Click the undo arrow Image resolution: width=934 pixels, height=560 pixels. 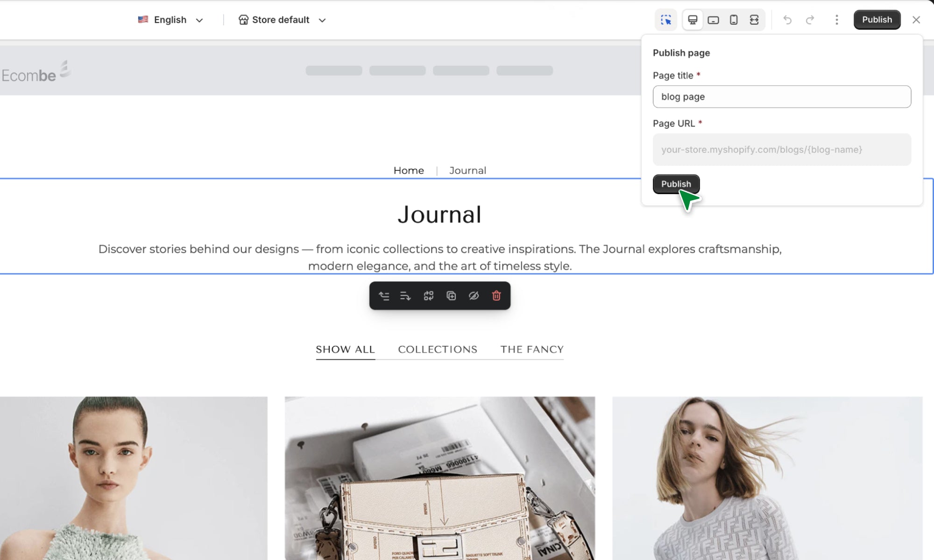pyautogui.click(x=787, y=20)
